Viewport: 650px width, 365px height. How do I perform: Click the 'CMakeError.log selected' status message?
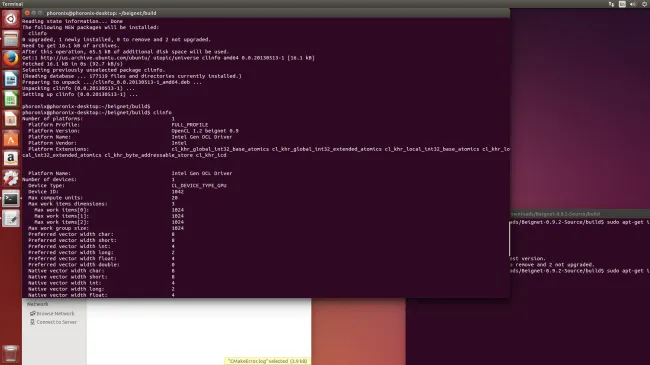[x=267, y=361]
